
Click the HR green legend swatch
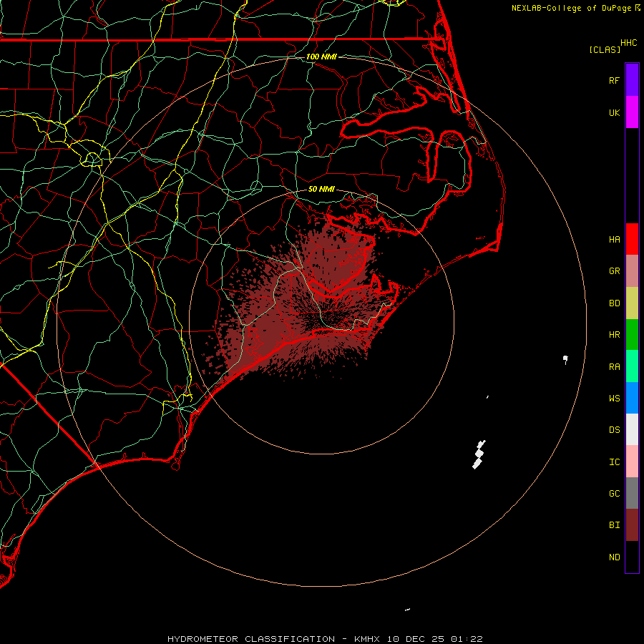coord(632,334)
